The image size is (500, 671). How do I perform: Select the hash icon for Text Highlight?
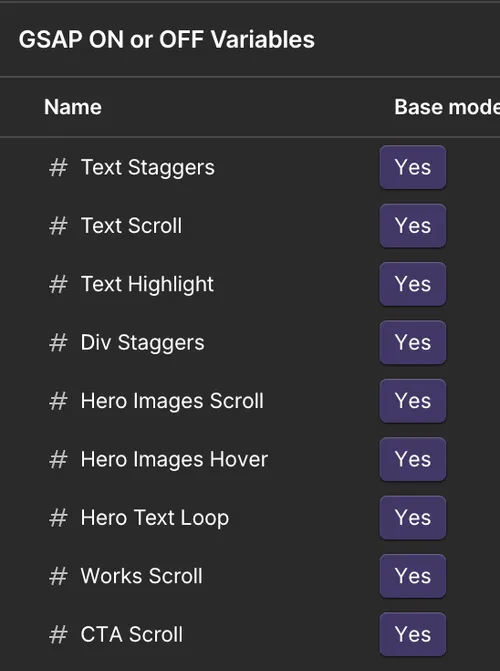[x=58, y=284]
